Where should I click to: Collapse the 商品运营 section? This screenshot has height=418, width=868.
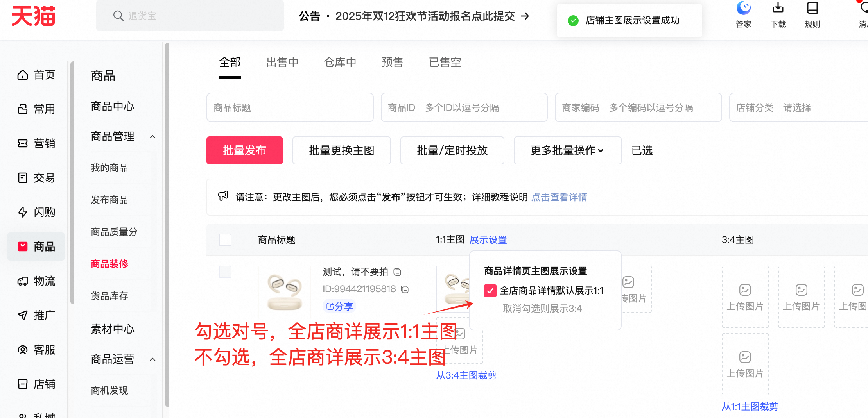153,359
